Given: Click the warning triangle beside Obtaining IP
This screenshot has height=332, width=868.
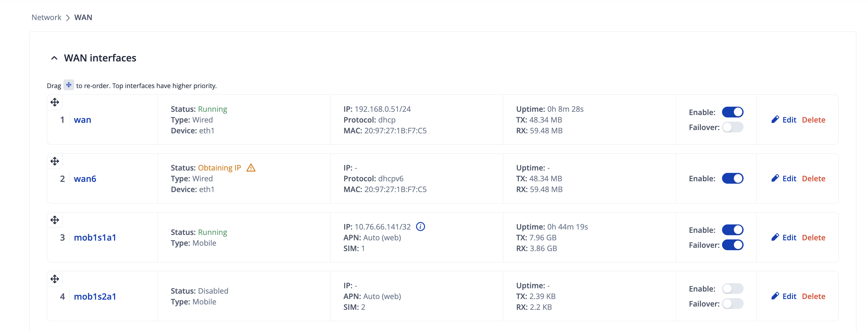Looking at the screenshot, I should pyautogui.click(x=251, y=168).
